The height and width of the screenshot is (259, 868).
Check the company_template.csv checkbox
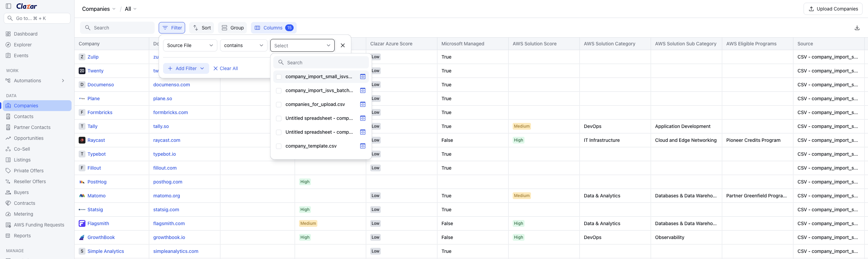[x=279, y=146]
